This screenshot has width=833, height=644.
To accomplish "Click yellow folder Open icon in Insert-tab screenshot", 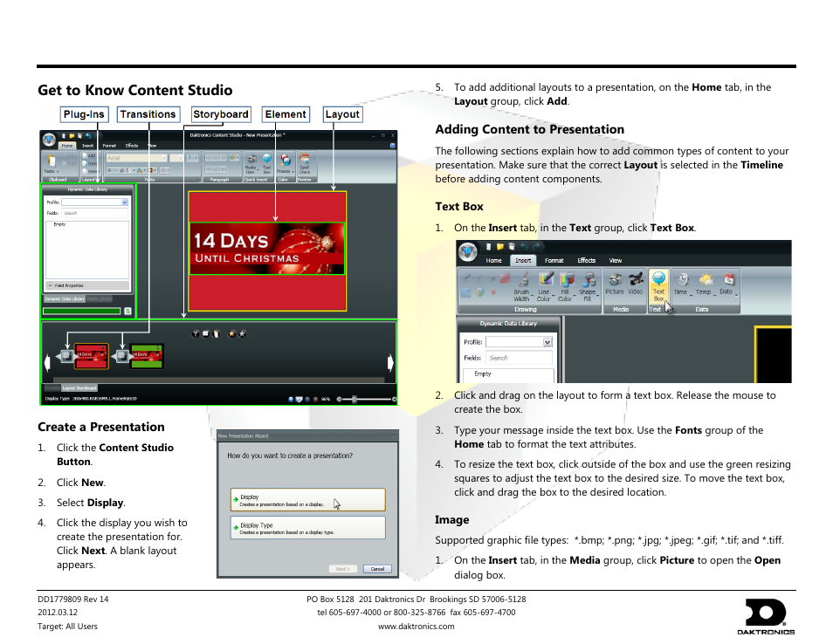I will [500, 246].
